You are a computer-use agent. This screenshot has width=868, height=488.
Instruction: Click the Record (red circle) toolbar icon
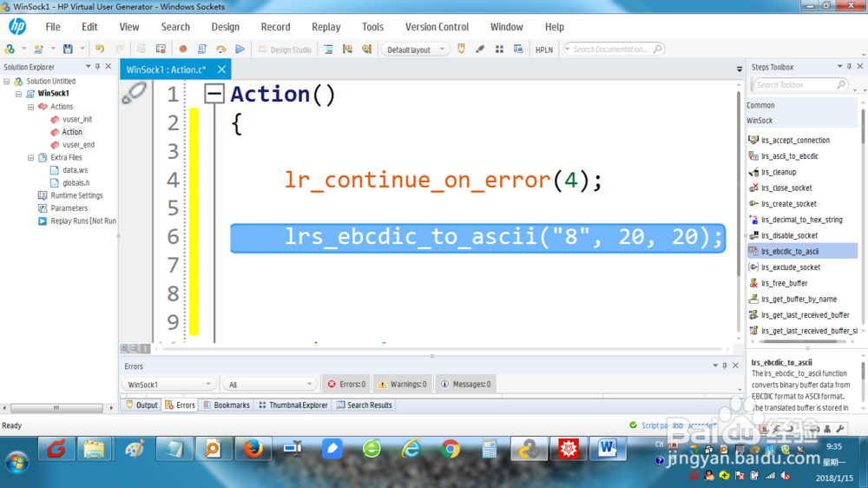182,49
